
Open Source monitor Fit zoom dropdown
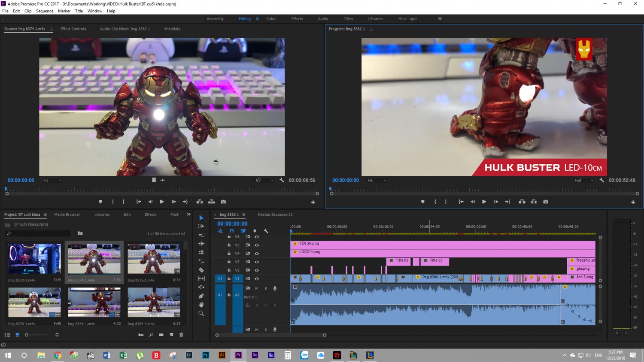click(52, 180)
